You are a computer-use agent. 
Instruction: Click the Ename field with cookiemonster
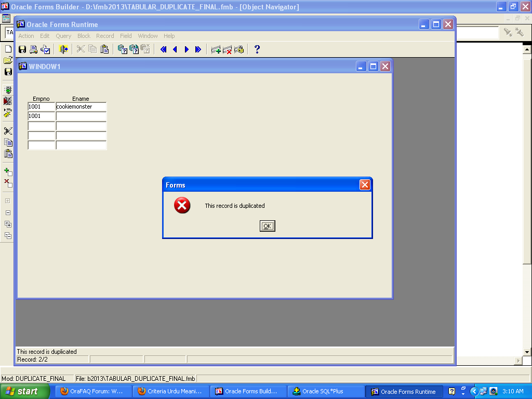[81, 107]
